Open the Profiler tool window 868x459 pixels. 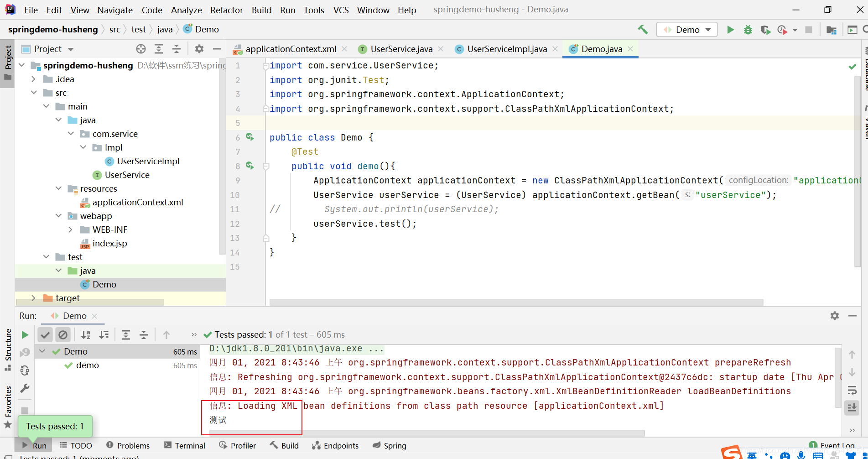(238, 445)
